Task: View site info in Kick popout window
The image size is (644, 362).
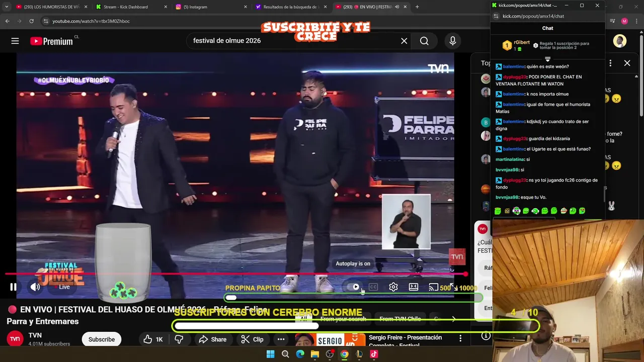Action: tap(496, 16)
